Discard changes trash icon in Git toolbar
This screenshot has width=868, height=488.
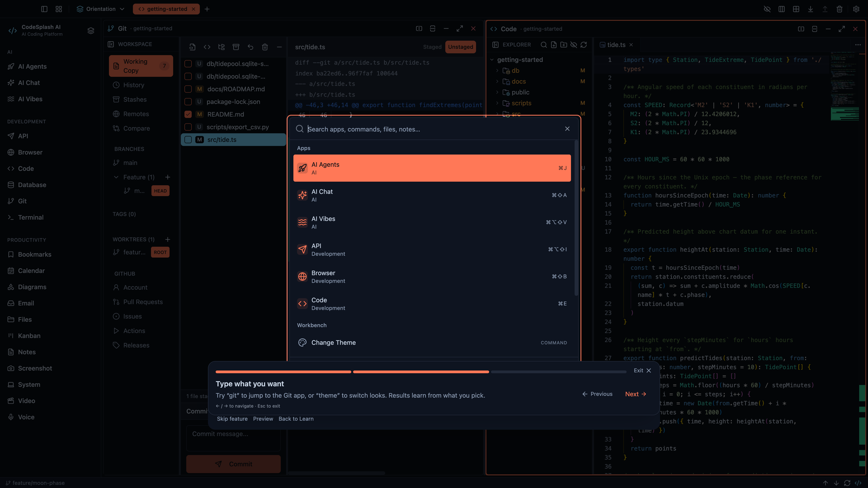coord(265,47)
